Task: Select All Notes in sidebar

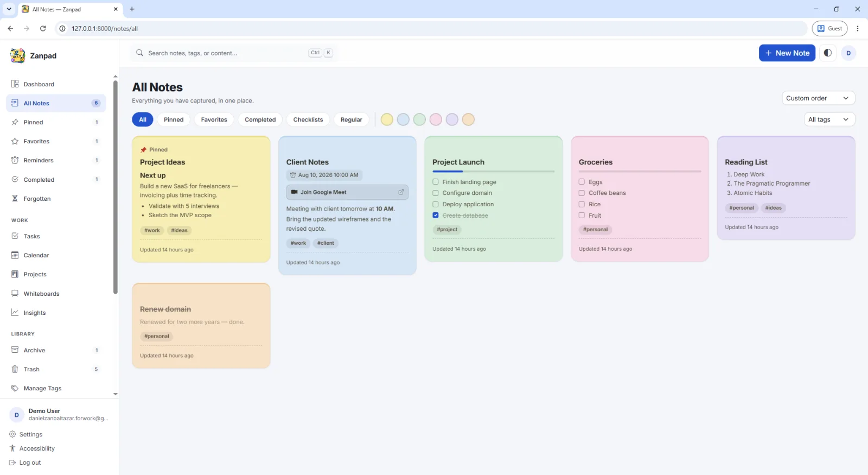Action: click(56, 103)
